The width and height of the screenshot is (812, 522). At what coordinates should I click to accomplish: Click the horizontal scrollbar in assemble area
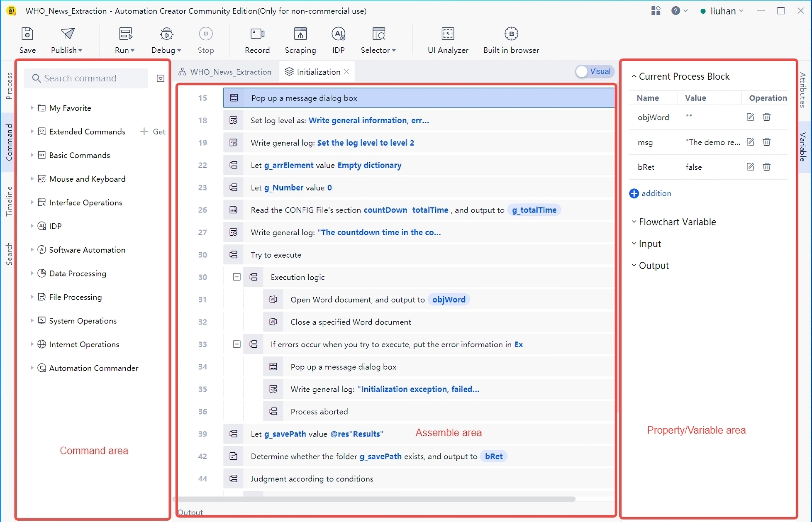(376, 499)
